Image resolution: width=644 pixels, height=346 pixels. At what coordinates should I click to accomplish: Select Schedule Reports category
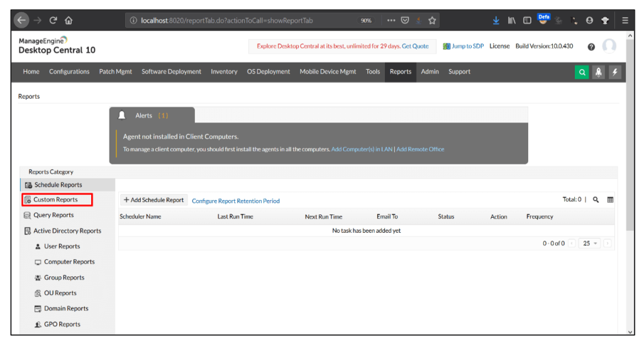click(x=68, y=185)
